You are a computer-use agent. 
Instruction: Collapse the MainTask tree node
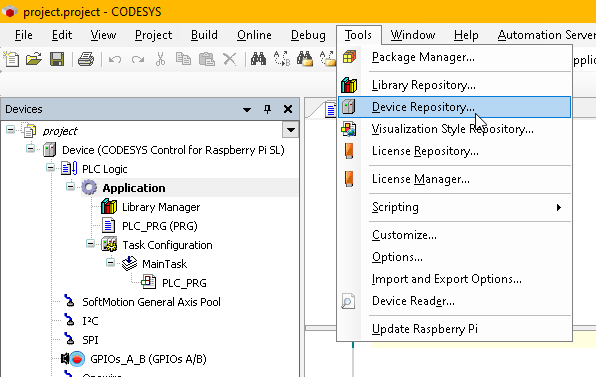pos(110,262)
